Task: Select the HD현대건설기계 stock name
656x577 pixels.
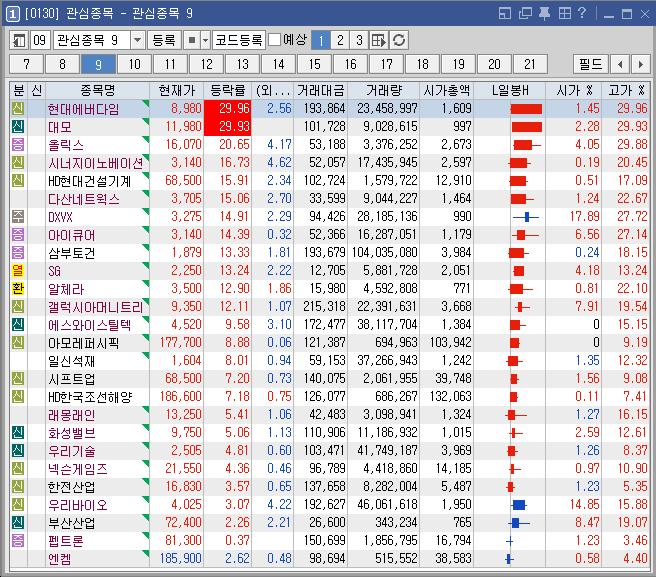Action: coord(90,181)
